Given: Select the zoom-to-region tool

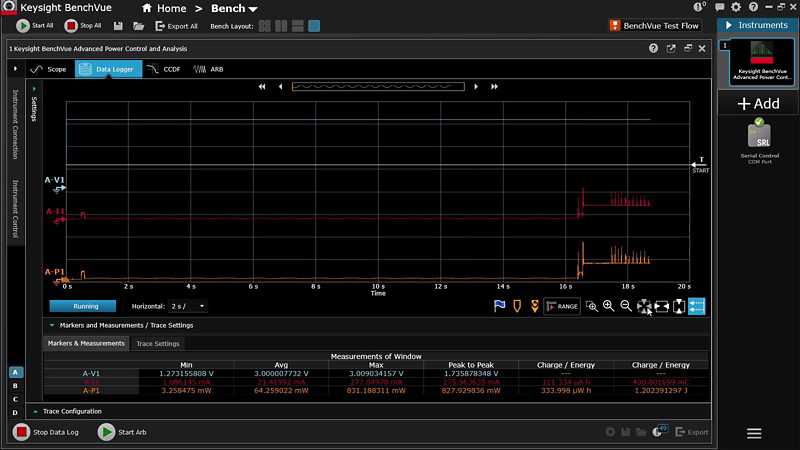Looking at the screenshot, I should tap(592, 306).
